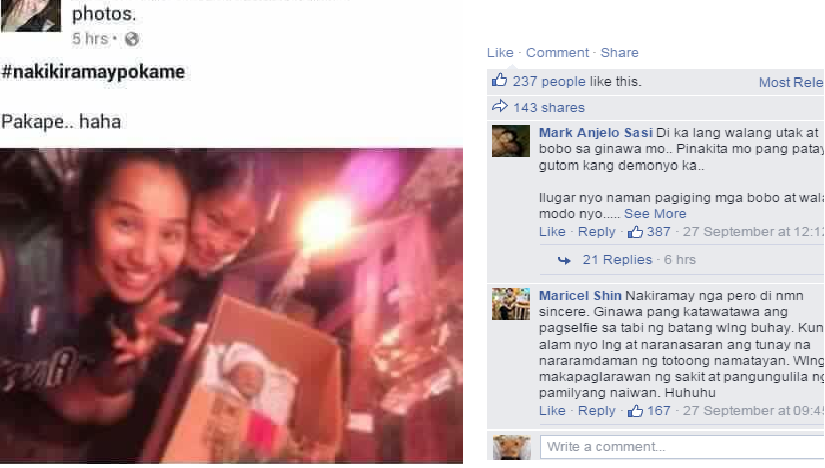Open Maricel Shin's profile picture
Image resolution: width=825 pixels, height=468 pixels.
point(511,304)
